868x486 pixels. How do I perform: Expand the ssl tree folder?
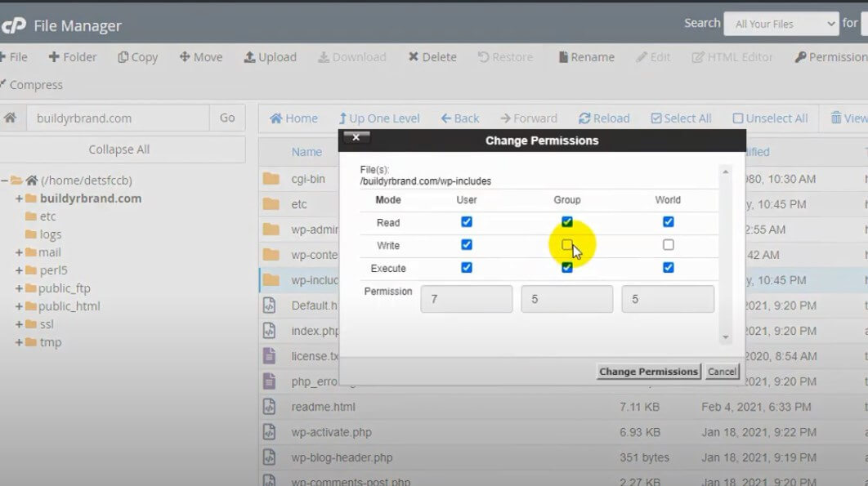point(19,324)
